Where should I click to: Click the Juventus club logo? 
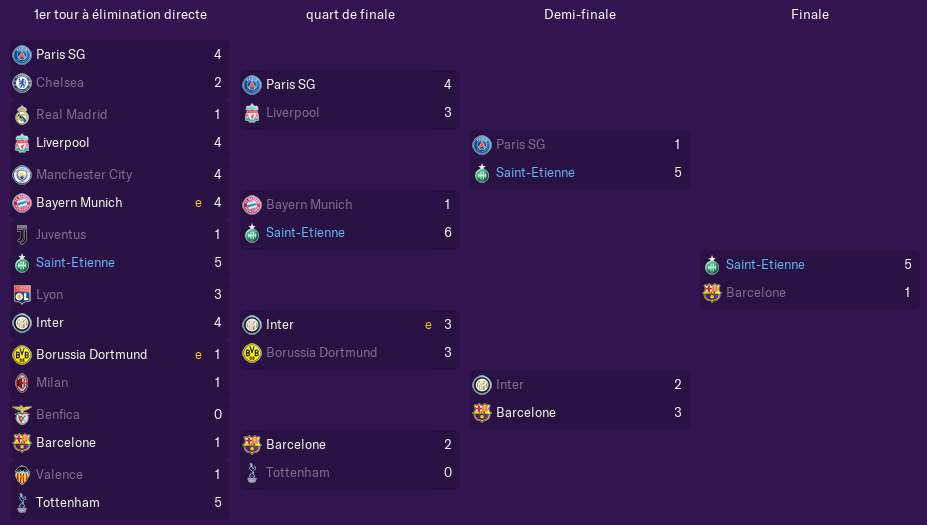(x=22, y=235)
